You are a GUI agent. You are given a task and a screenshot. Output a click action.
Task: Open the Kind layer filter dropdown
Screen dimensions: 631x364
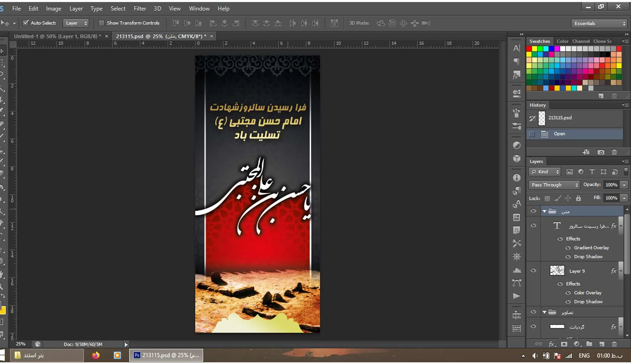[545, 172]
